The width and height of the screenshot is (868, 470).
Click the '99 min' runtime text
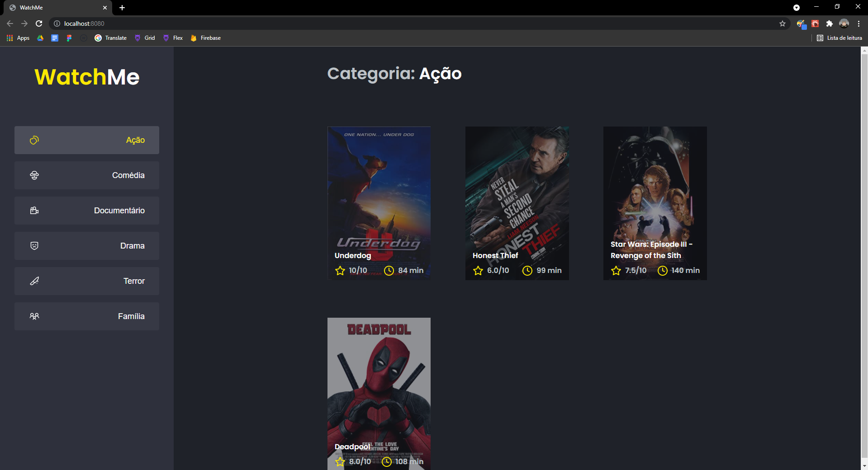point(549,270)
